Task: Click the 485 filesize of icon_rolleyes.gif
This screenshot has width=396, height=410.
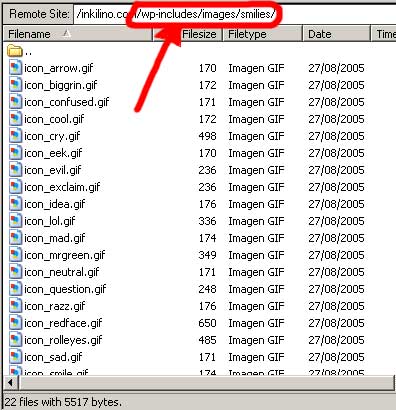Action: pos(207,340)
